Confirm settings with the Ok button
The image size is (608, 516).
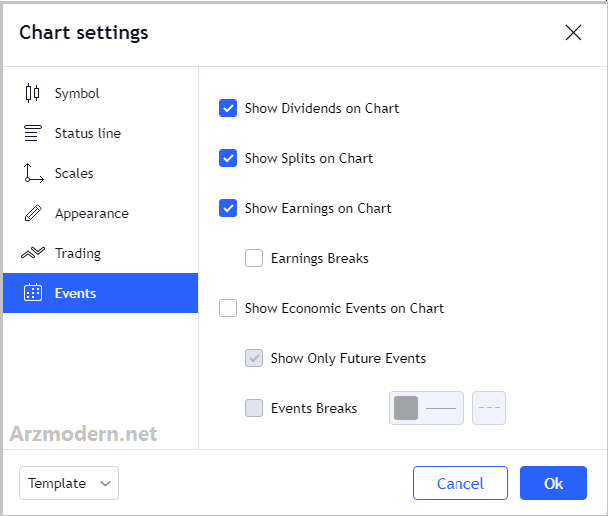point(553,483)
